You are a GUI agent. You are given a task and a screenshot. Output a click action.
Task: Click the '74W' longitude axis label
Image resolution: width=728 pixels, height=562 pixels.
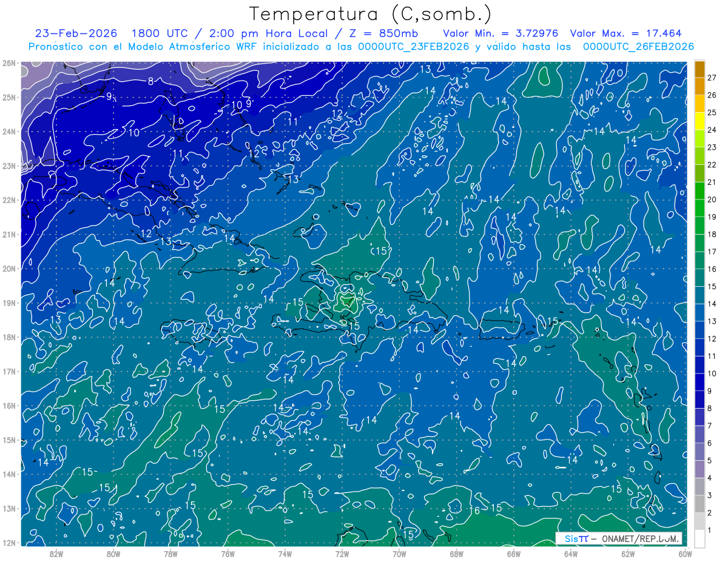pyautogui.click(x=285, y=554)
